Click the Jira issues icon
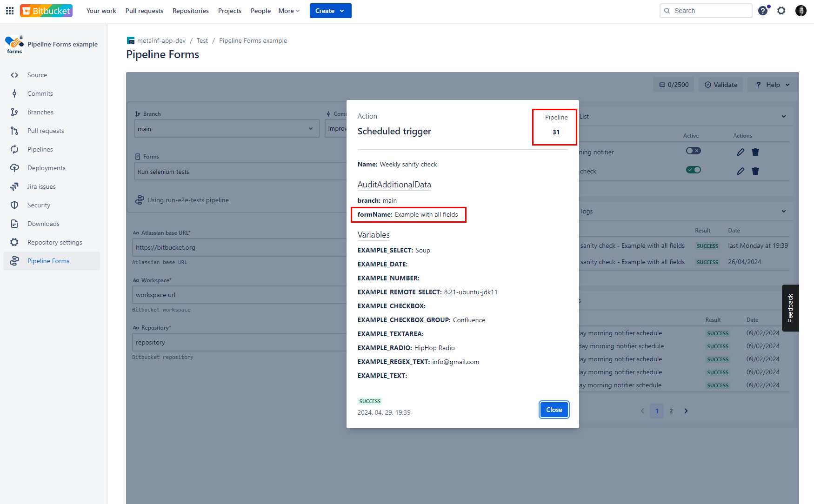 (14, 186)
